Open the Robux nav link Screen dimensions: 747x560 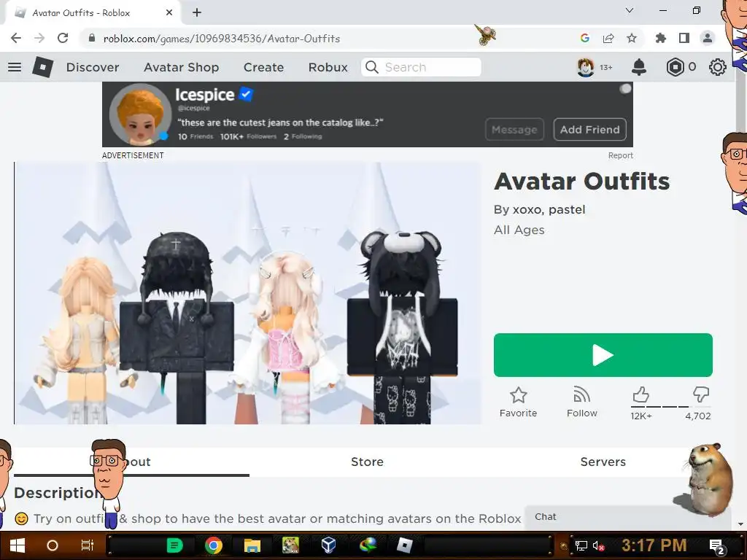point(328,67)
